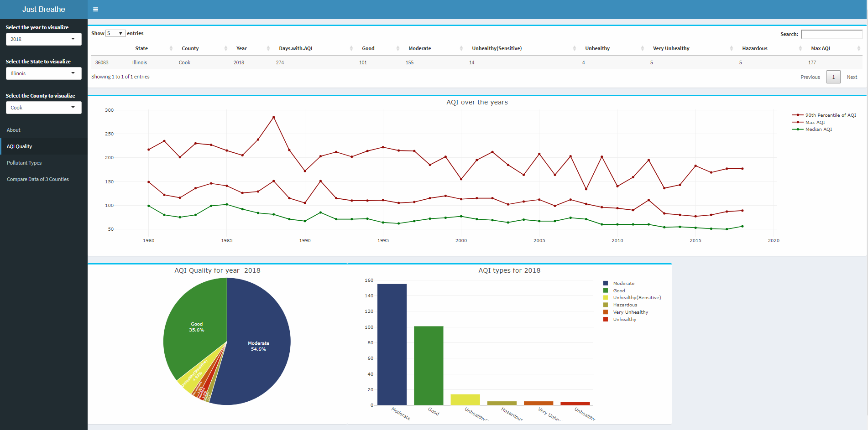Click sort arrows on Max AQI column
Screen dimensions: 868x430
tap(859, 48)
